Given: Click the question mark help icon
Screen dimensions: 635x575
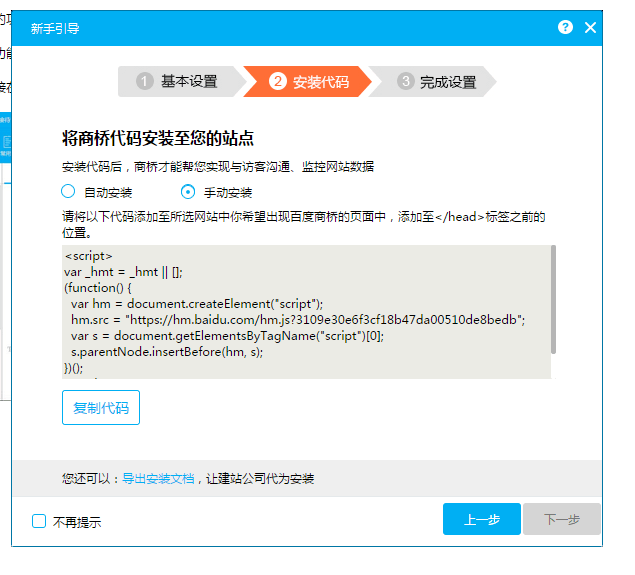Looking at the screenshot, I should pos(566,28).
